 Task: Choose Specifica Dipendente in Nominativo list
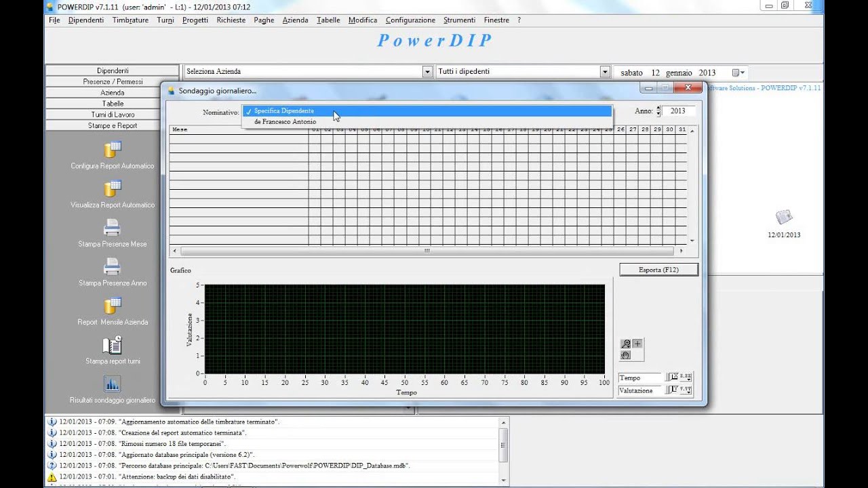[x=427, y=111]
